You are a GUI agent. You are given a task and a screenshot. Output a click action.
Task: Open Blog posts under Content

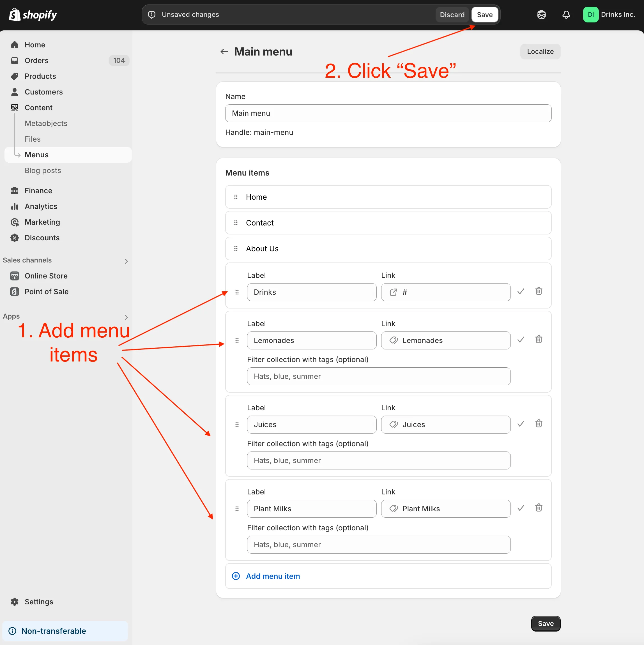coord(43,170)
